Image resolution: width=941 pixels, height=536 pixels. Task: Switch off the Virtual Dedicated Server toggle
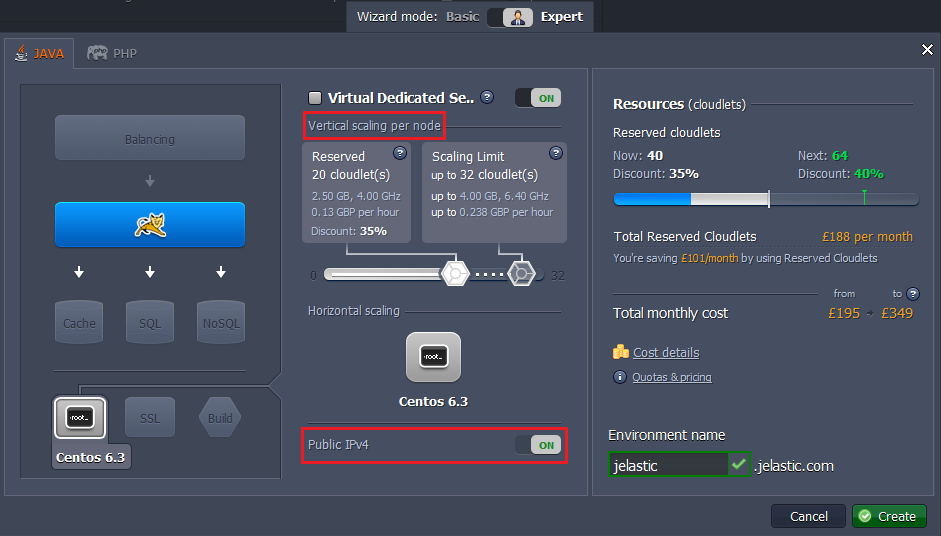pos(538,98)
